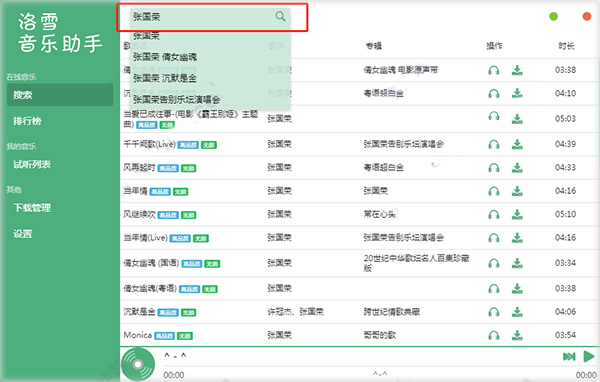Click album text 常在心头
This screenshot has height=382, width=600.
(x=380, y=214)
